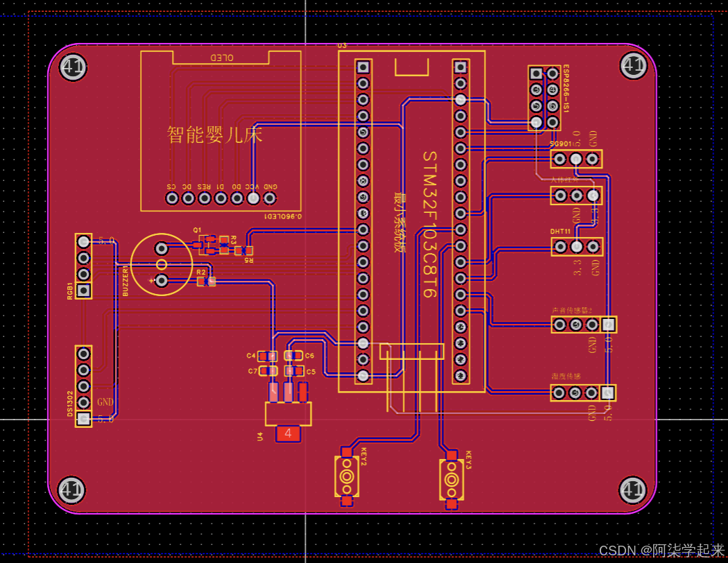
Task: Select the OLED label atop the display footprint
Action: coord(222,58)
